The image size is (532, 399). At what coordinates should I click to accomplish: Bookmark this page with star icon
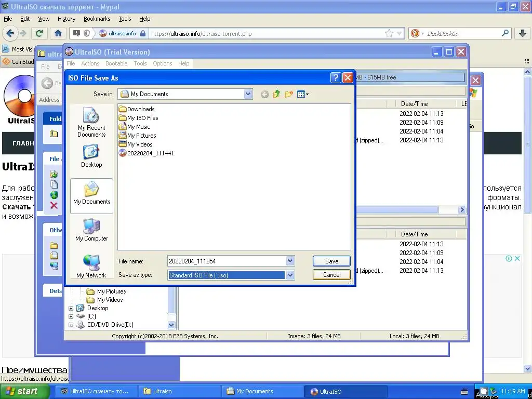(389, 33)
